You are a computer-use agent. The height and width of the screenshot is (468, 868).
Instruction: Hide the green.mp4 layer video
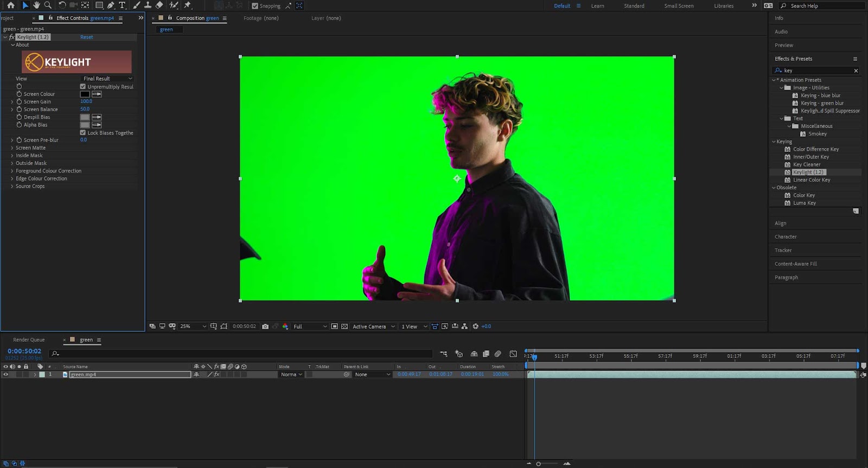coord(6,375)
